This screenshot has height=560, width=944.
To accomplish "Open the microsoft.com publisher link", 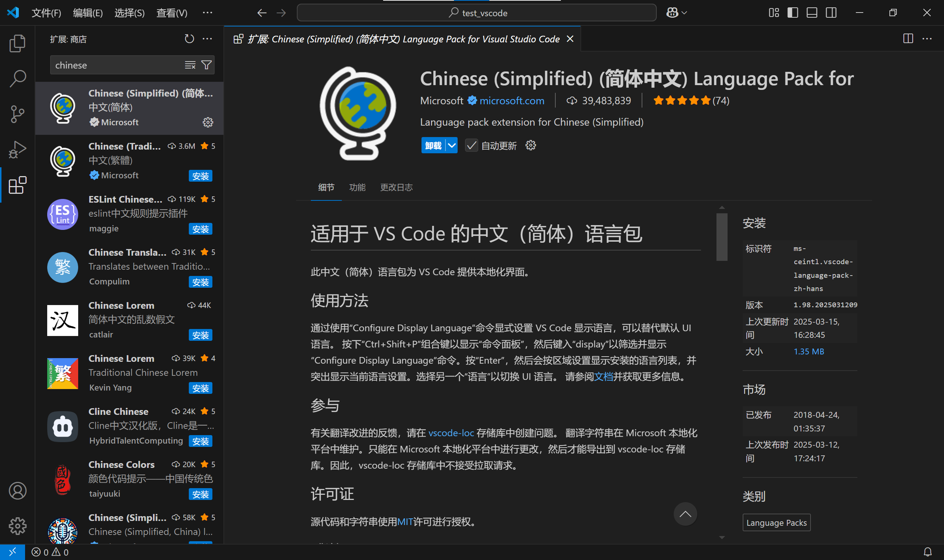I will click(512, 100).
